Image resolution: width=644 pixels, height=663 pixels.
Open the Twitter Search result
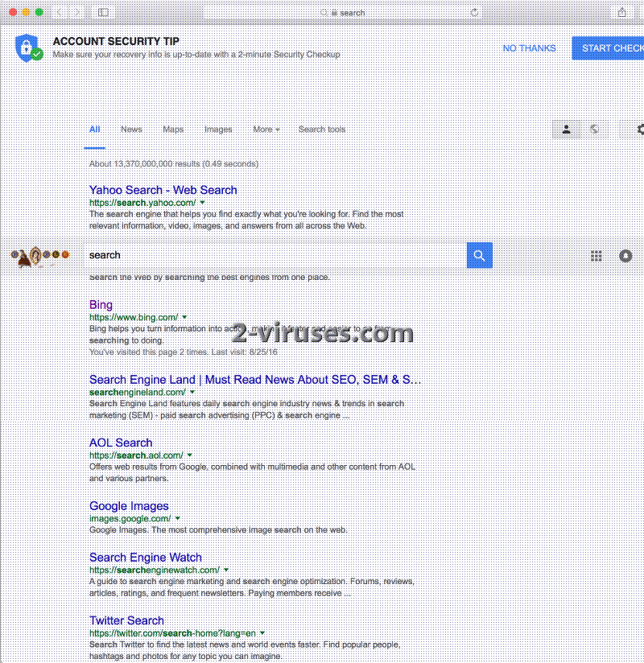pos(126,620)
